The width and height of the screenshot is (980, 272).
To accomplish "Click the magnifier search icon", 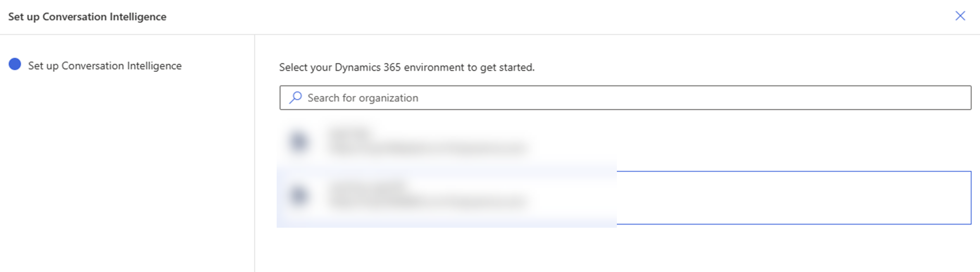I will 295,97.
